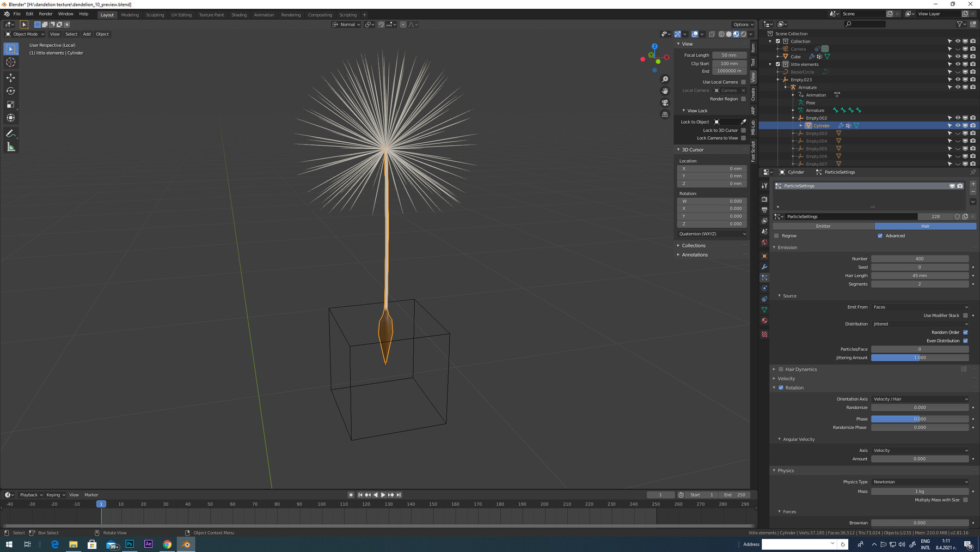Open the Render menu

click(46, 14)
